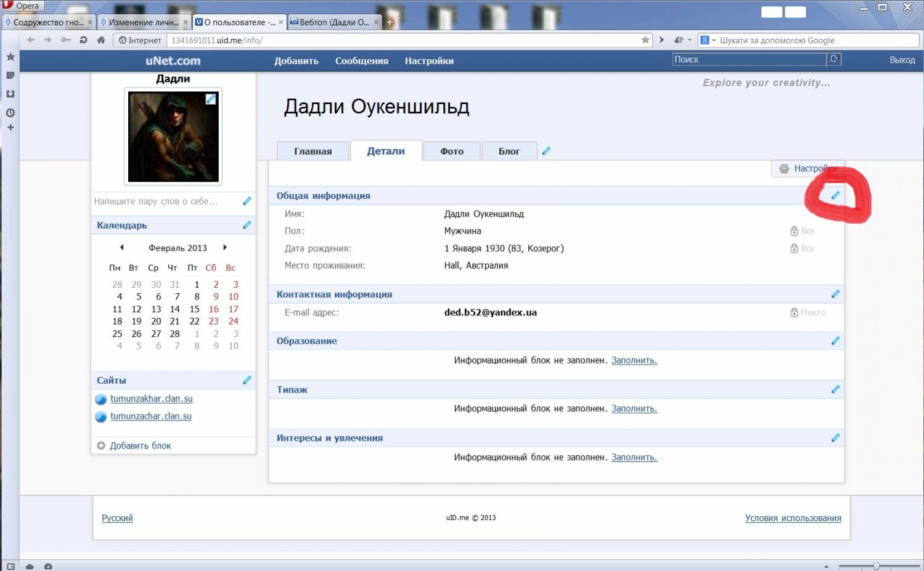The height and width of the screenshot is (571, 924).
Task: Open the Добавить menu
Action: click(296, 60)
